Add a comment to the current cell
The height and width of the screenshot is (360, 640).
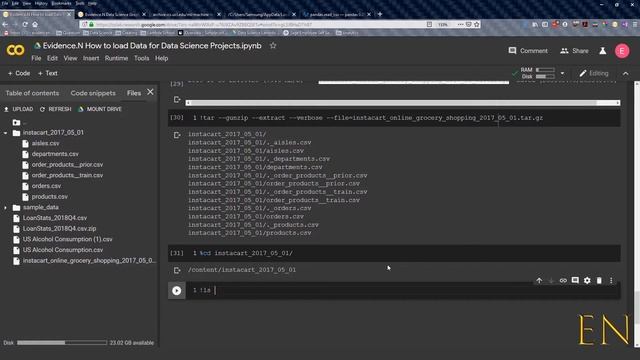coord(575,280)
